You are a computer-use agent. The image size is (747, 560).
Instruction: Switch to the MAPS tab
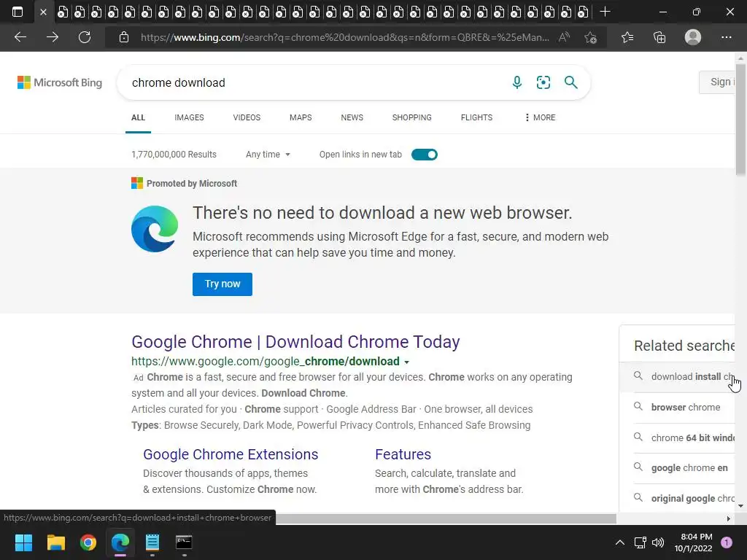pyautogui.click(x=301, y=117)
